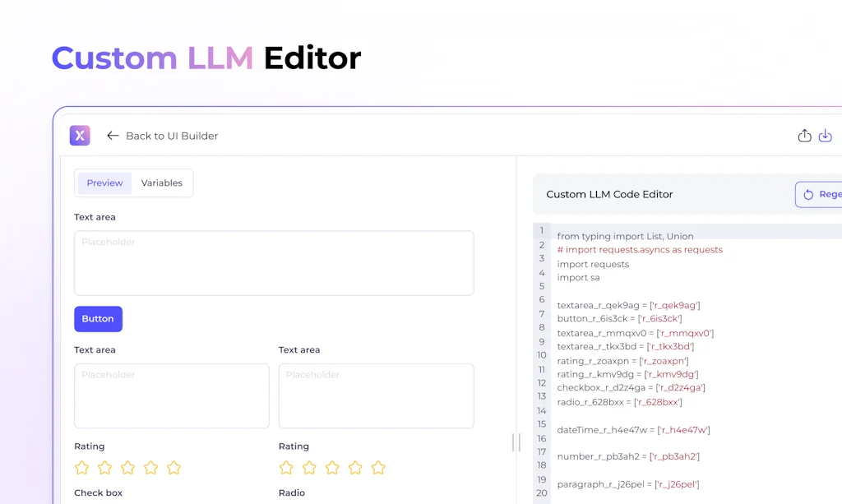The width and height of the screenshot is (842, 504).
Task: Switch to the Preview tab
Action: coord(104,183)
